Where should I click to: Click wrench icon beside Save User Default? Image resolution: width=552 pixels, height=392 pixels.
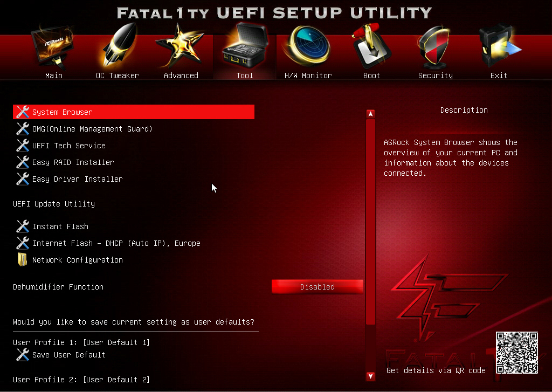click(23, 355)
